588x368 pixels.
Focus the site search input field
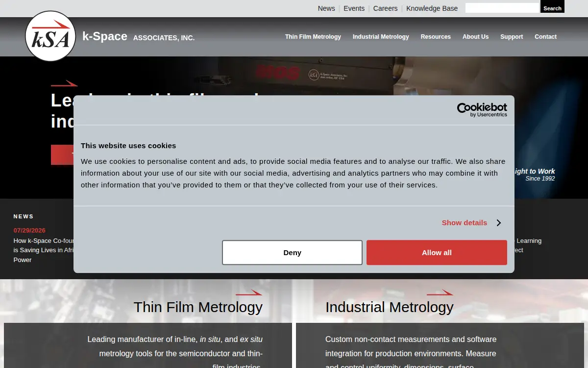502,8
